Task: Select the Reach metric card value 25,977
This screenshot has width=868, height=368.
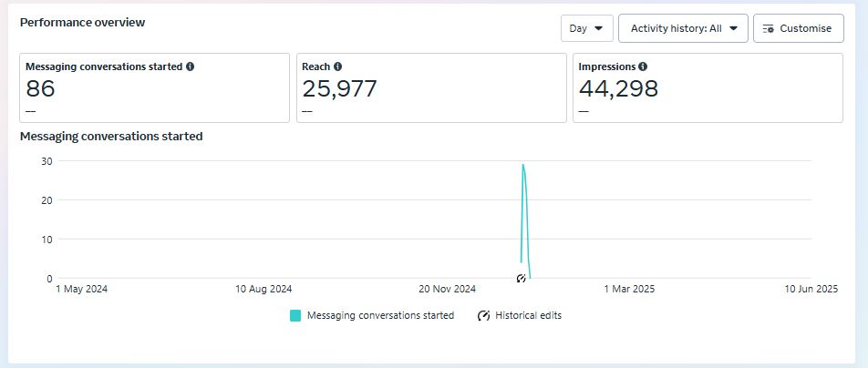Action: (339, 89)
